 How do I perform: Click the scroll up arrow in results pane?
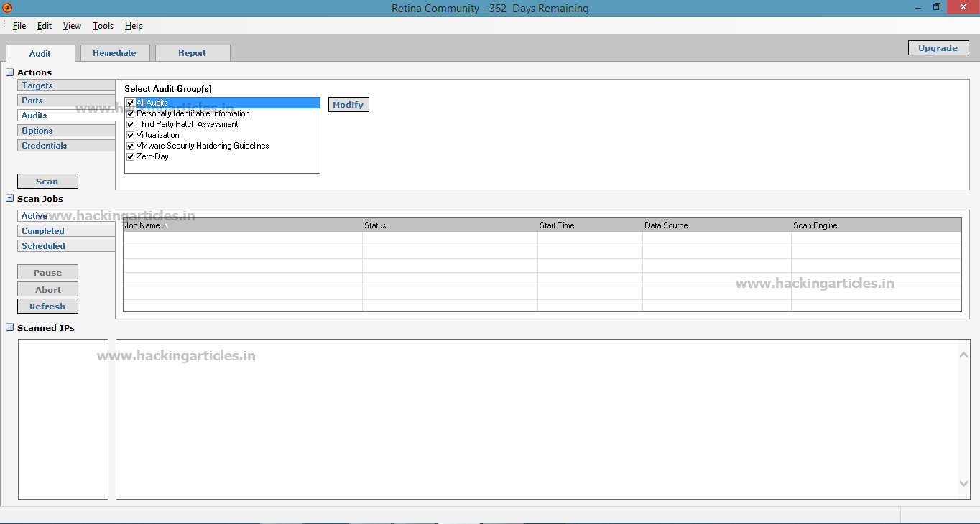pyautogui.click(x=964, y=355)
